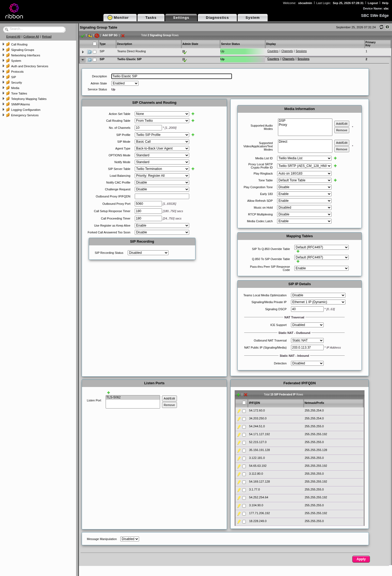Click the red disable circle toolbar icon
The width and height of the screenshot is (392, 576).
point(97,36)
